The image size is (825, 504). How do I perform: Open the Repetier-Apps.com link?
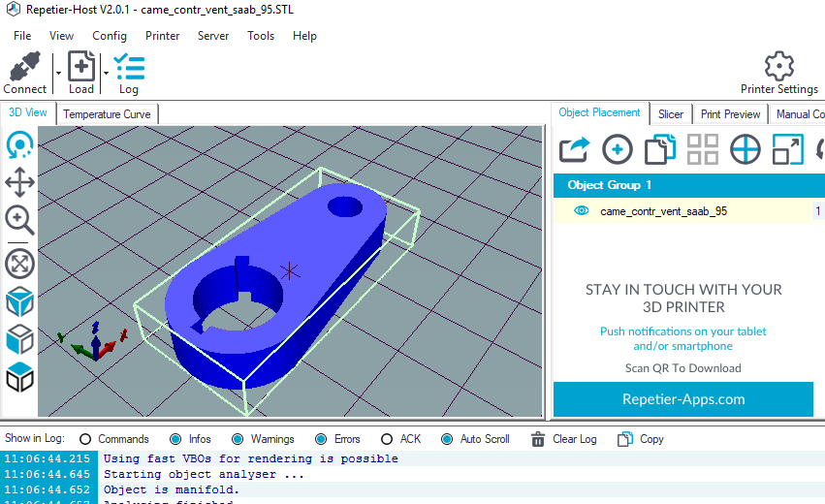(682, 398)
